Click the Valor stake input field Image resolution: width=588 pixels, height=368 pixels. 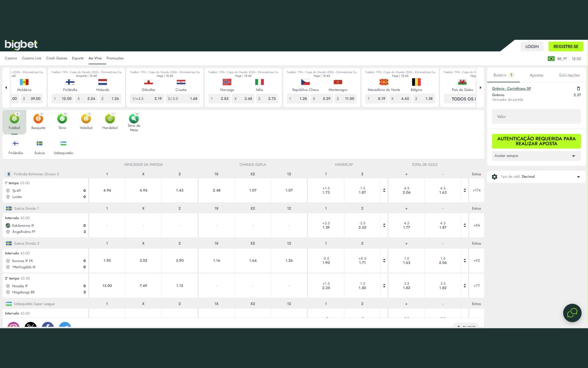536,117
